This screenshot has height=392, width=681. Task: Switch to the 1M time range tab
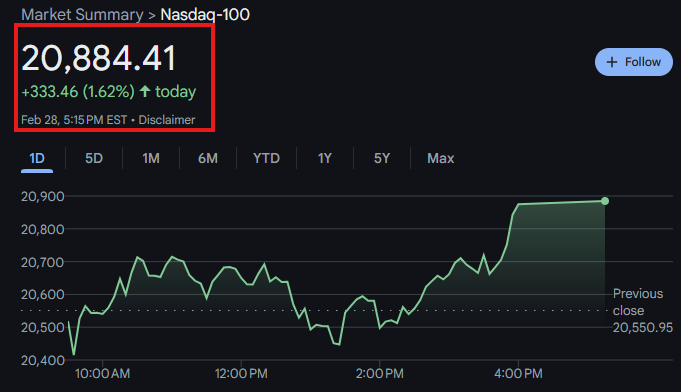151,158
